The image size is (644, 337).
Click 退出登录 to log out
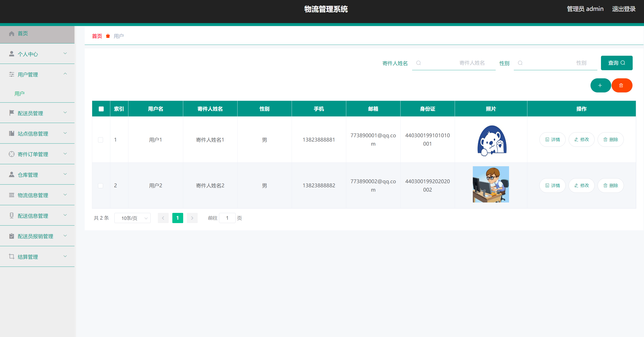[623, 9]
